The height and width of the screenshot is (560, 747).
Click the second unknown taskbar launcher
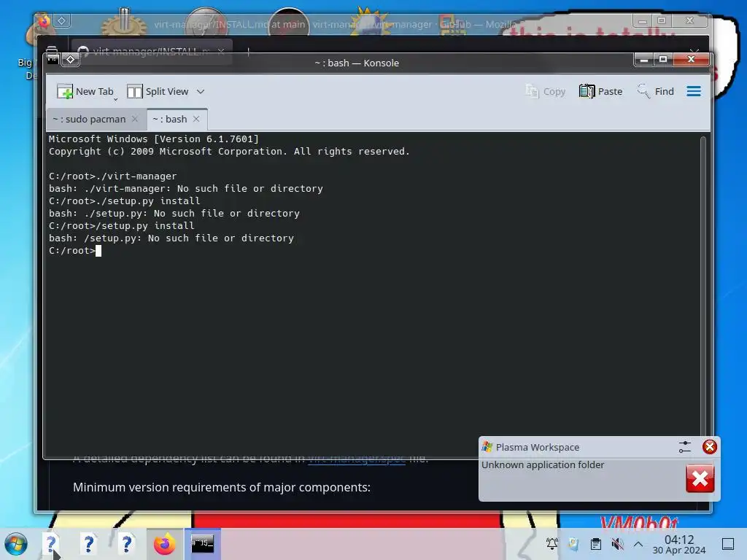coord(88,544)
